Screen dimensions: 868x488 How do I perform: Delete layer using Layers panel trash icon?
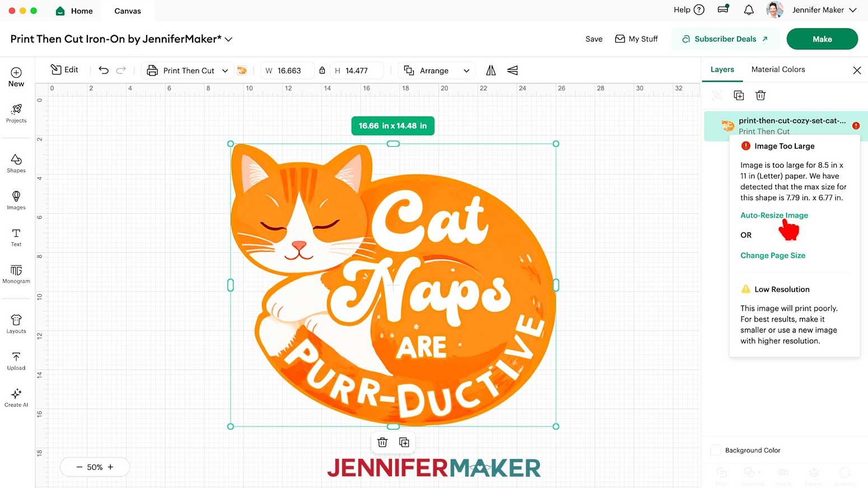[x=760, y=95]
